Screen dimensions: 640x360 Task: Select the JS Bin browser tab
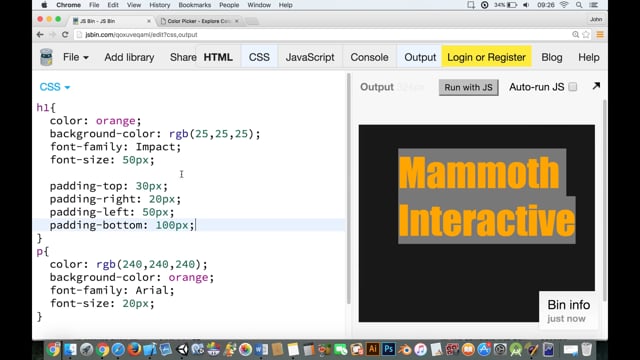[110, 21]
